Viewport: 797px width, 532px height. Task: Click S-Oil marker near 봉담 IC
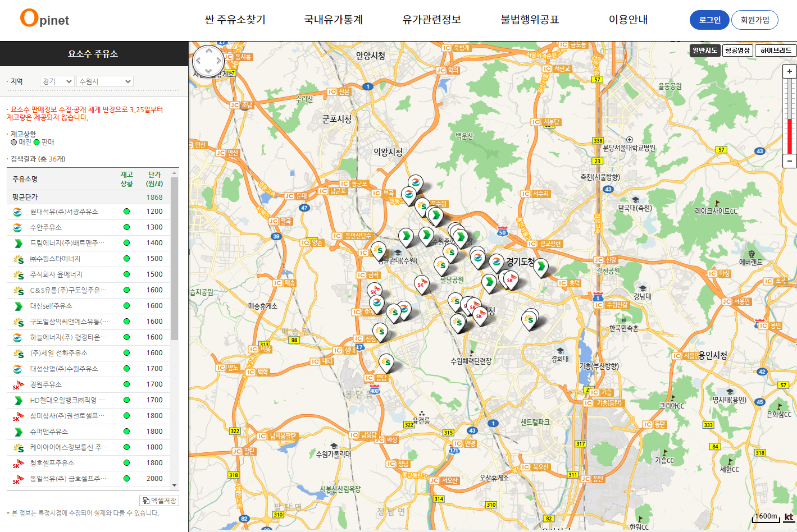click(x=386, y=363)
